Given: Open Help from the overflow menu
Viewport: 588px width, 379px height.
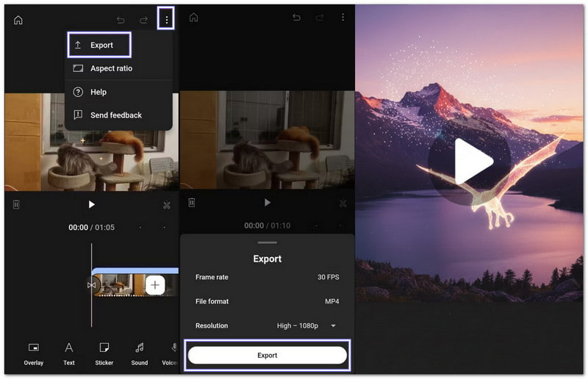Looking at the screenshot, I should (118, 92).
